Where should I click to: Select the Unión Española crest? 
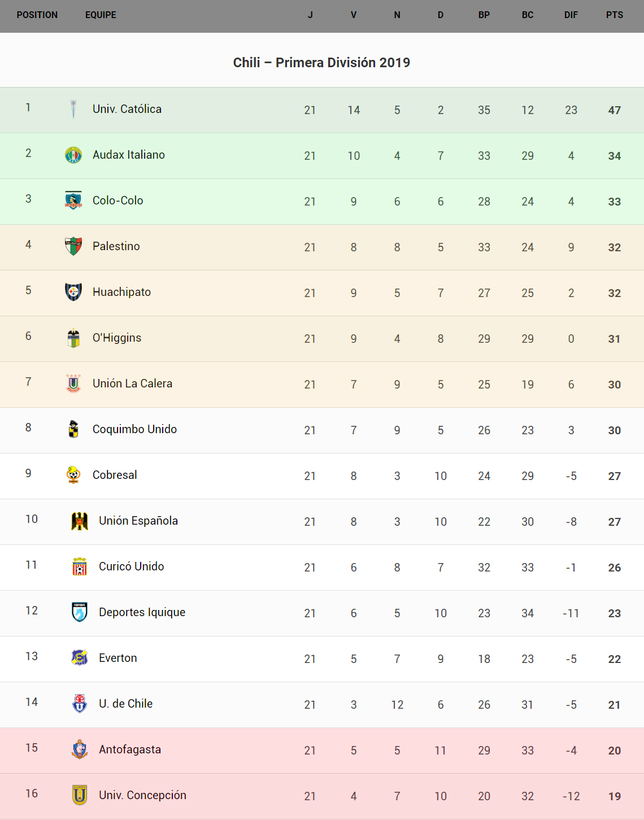tap(80, 521)
